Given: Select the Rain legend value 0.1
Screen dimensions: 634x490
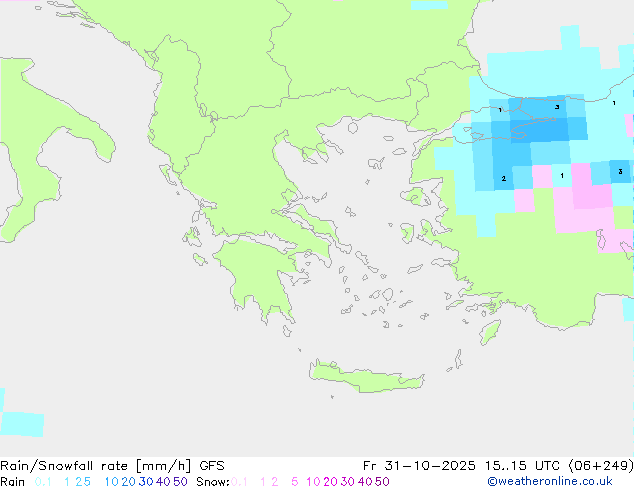Looking at the screenshot, I should click(x=43, y=482).
